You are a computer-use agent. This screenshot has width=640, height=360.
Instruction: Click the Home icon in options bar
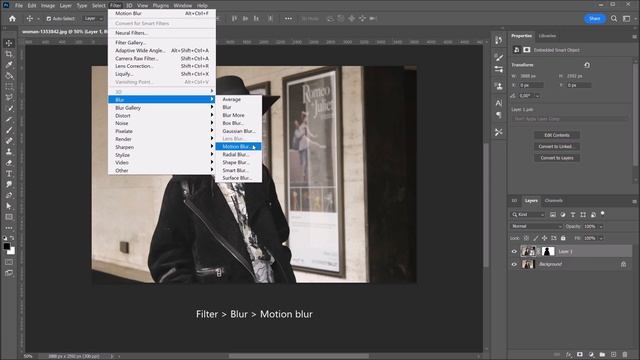coord(12,18)
